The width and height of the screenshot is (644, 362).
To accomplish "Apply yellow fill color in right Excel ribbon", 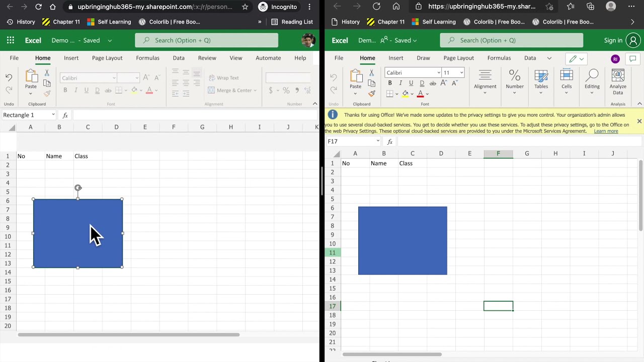I will [405, 94].
